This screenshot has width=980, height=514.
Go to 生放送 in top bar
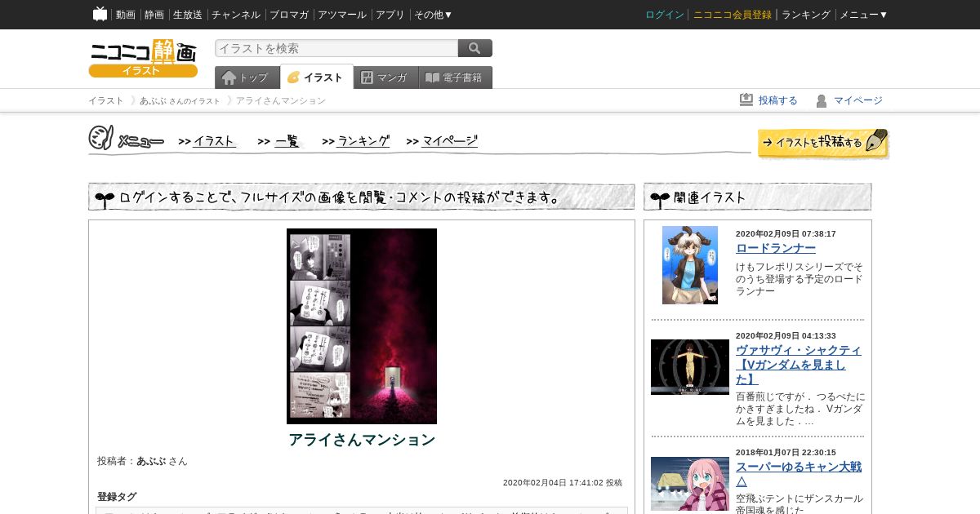tap(188, 15)
